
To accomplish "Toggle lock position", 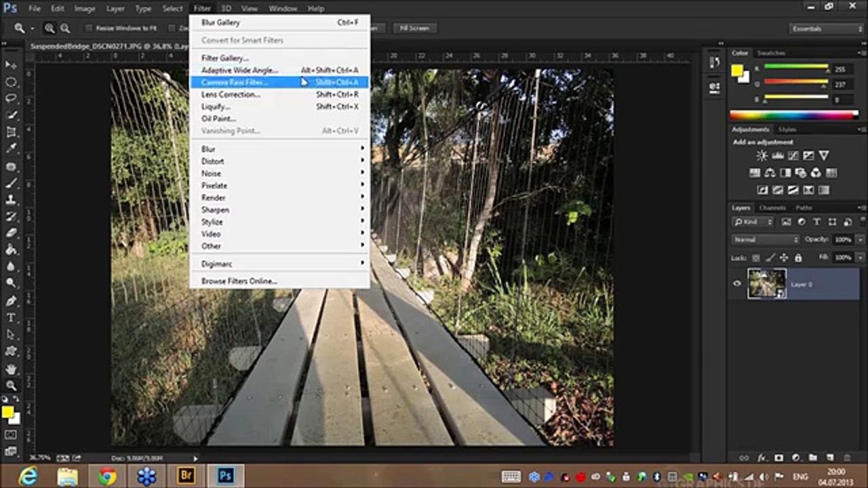I will click(x=785, y=258).
